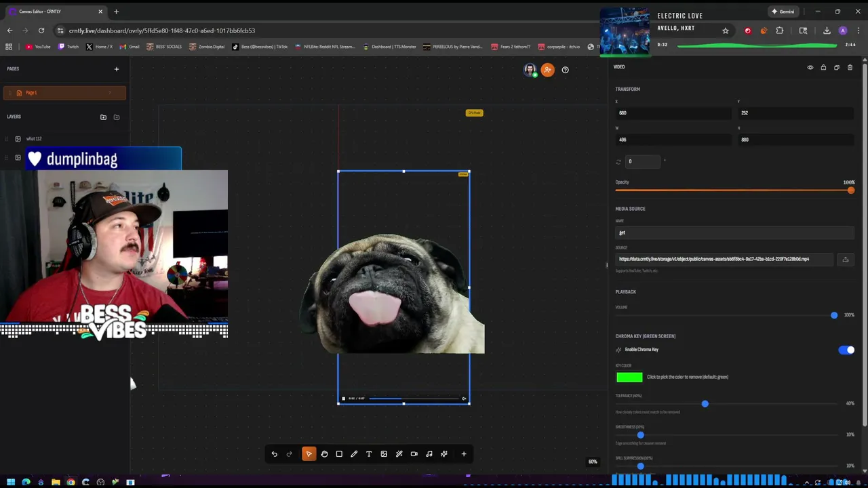The image size is (868, 488).
Task: Lock the selected video layer
Action: 823,67
